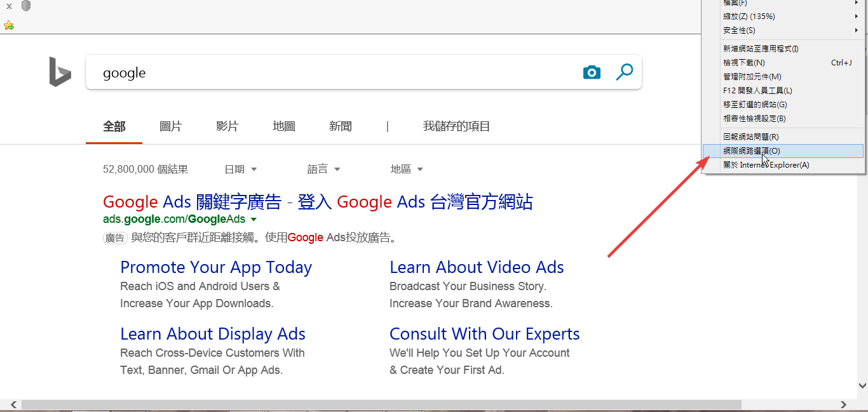Click the gray shield icon in the toolbar

tap(26, 6)
